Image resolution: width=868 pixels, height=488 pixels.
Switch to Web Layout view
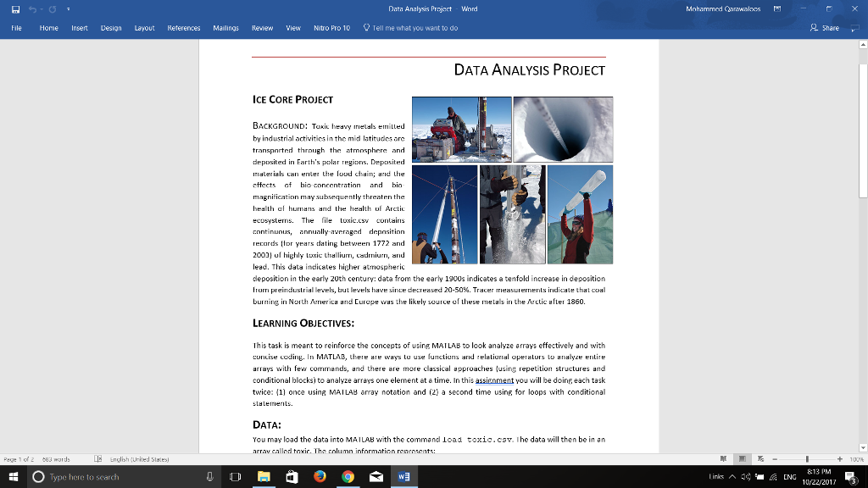click(760, 457)
